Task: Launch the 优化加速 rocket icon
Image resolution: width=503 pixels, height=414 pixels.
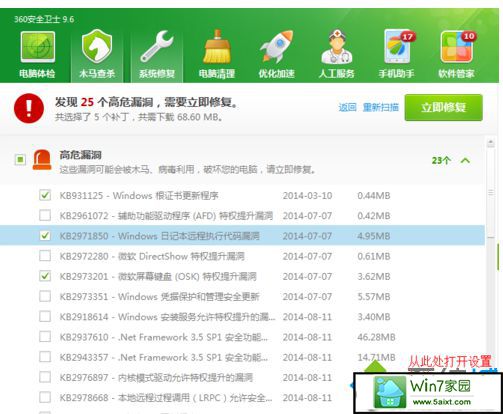Action: 276,46
